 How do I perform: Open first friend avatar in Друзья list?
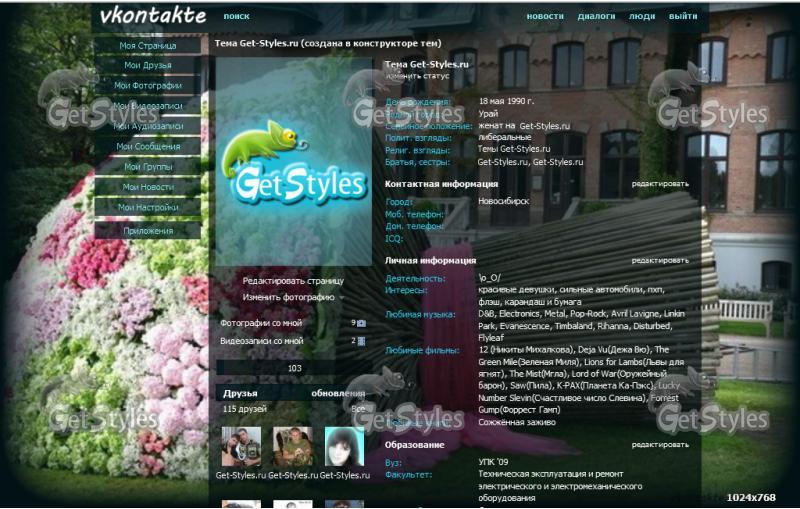point(241,447)
